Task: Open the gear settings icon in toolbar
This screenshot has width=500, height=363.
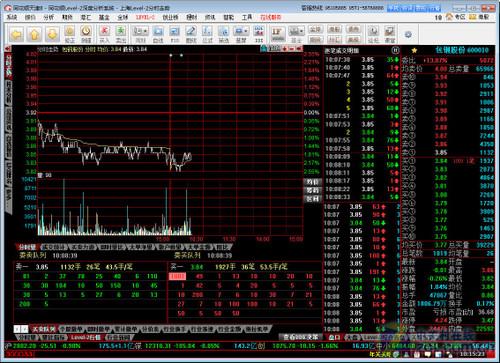Action: pos(408,34)
